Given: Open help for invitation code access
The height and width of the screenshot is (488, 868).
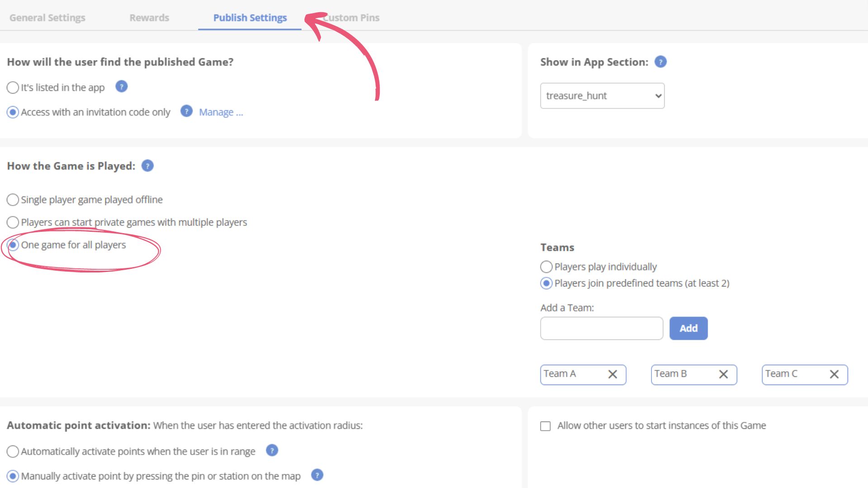Looking at the screenshot, I should click(x=186, y=111).
